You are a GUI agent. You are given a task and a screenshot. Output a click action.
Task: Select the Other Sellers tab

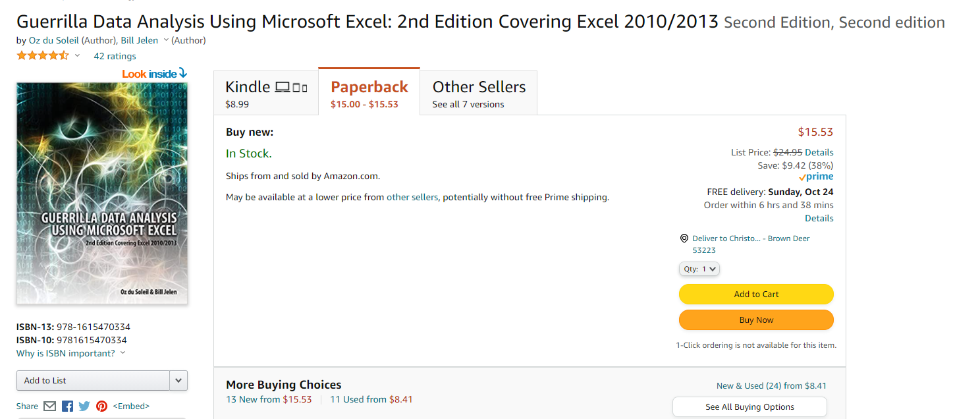479,94
